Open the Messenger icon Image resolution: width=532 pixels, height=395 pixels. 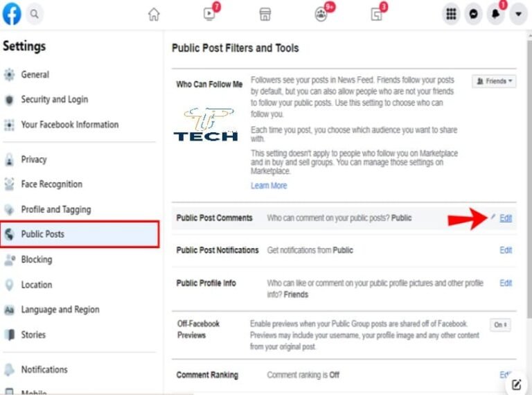pos(473,14)
